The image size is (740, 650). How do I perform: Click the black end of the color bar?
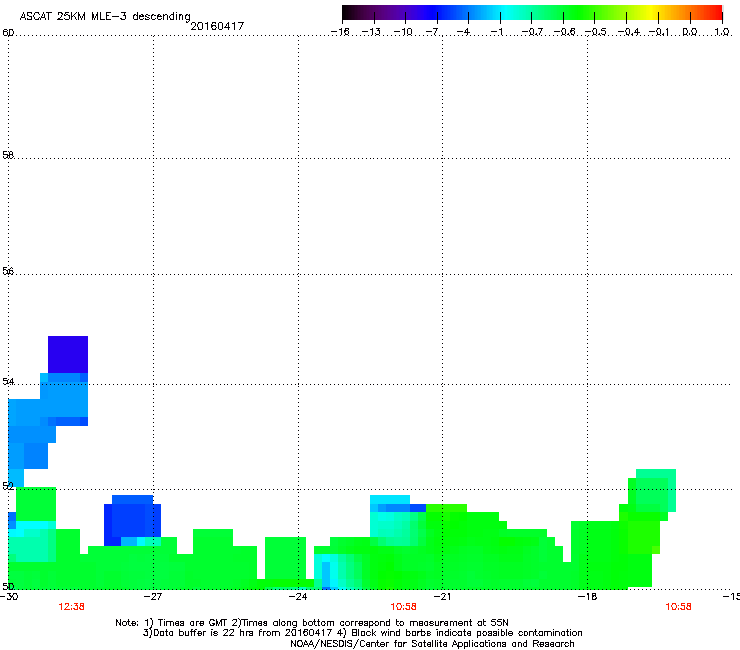pyautogui.click(x=348, y=13)
